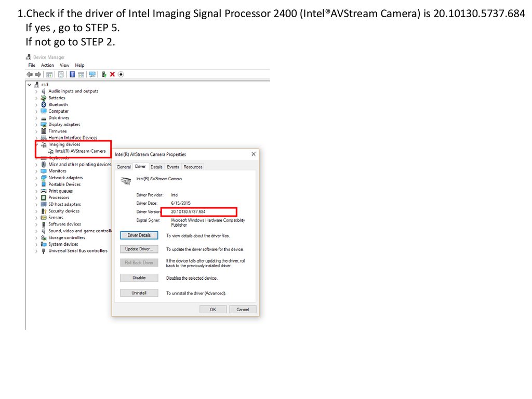The height and width of the screenshot is (399, 532).
Task: Collapse the csd root node
Action: [x=30, y=85]
